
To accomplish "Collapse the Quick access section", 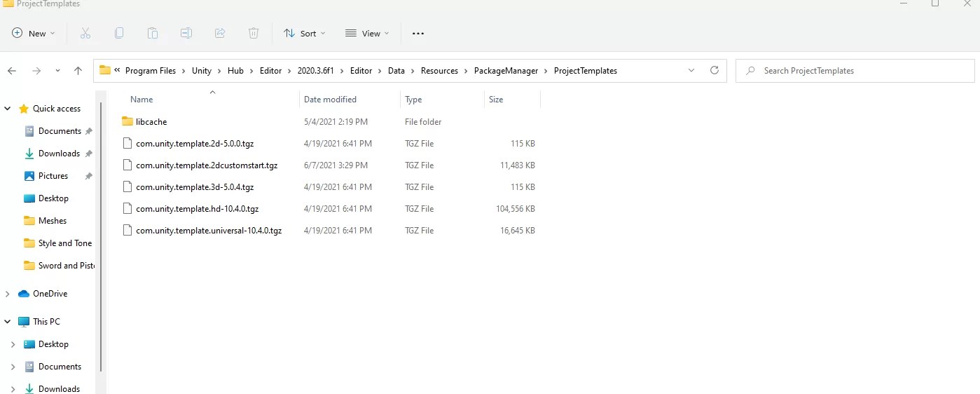I will coord(8,109).
